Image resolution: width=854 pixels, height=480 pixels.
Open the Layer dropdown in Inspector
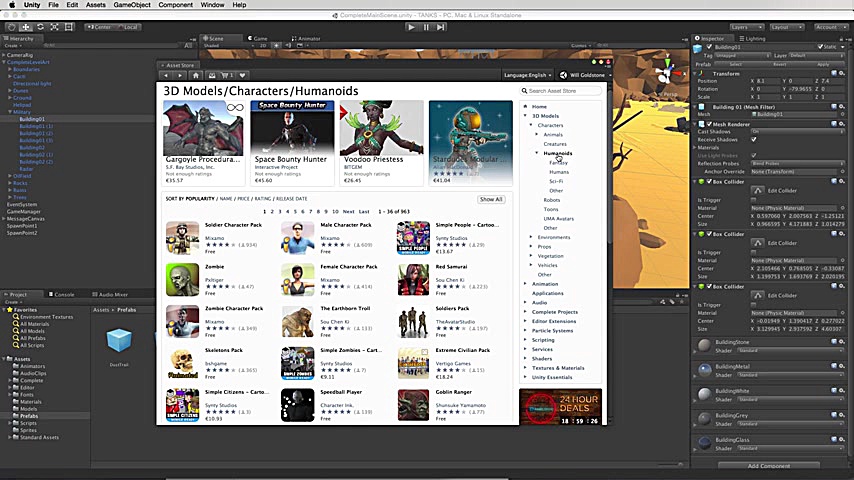coord(816,56)
